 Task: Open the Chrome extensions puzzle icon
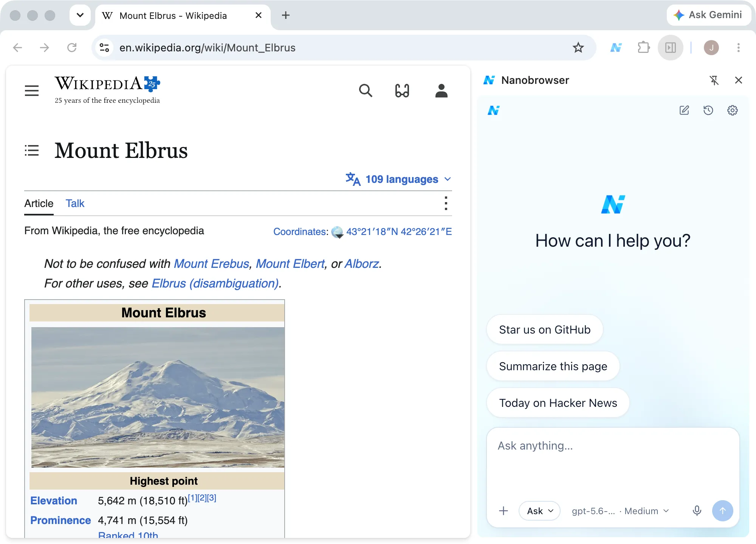click(643, 48)
